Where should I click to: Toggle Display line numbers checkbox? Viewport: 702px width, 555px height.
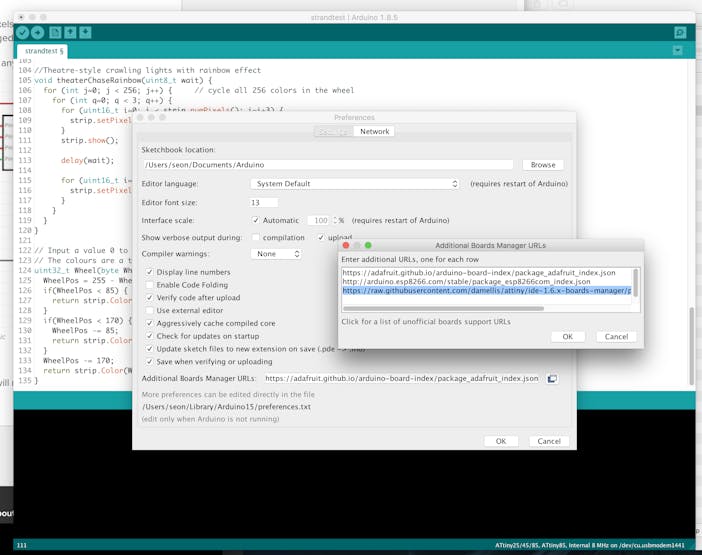pyautogui.click(x=150, y=272)
